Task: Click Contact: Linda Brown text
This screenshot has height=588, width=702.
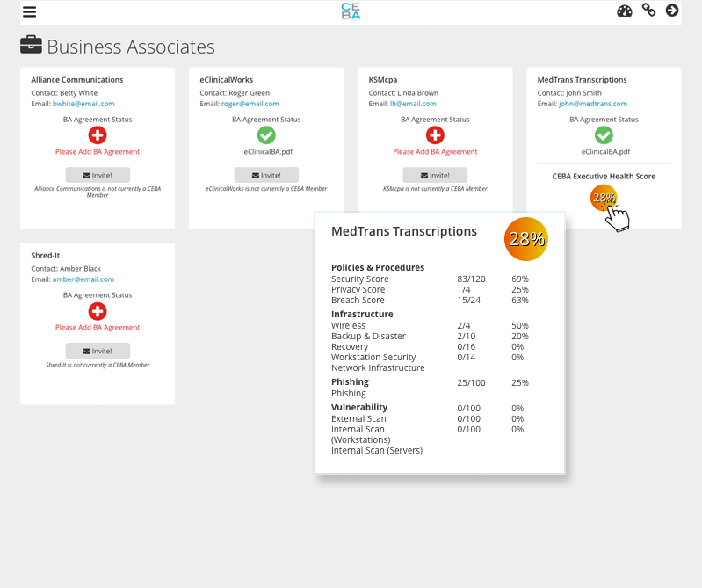Action: 403,93
